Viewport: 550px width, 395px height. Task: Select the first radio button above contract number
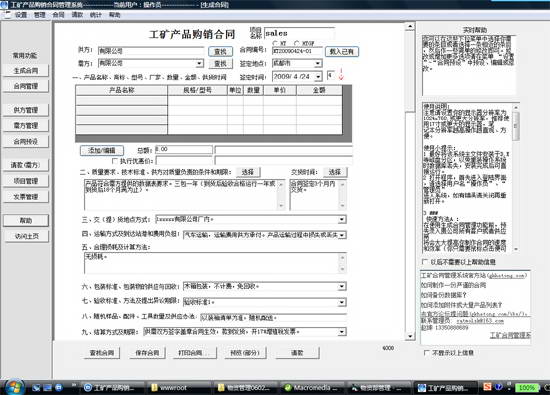click(275, 43)
